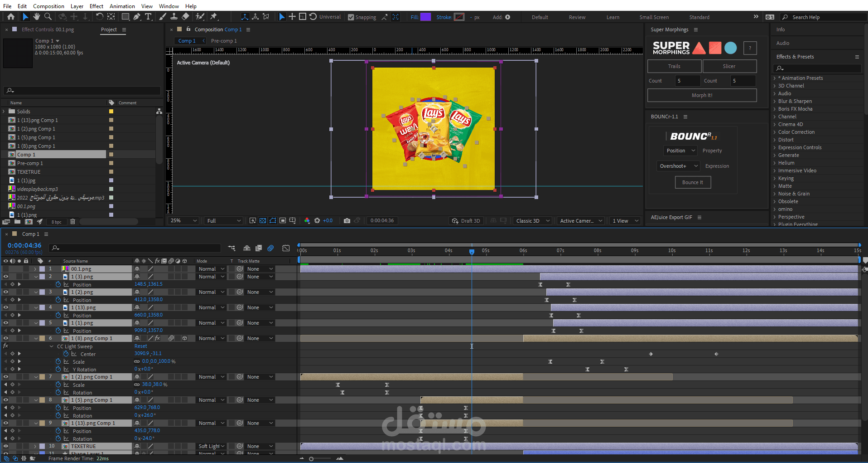Go to the Home screen icon
The width and height of the screenshot is (868, 463).
(11, 17)
